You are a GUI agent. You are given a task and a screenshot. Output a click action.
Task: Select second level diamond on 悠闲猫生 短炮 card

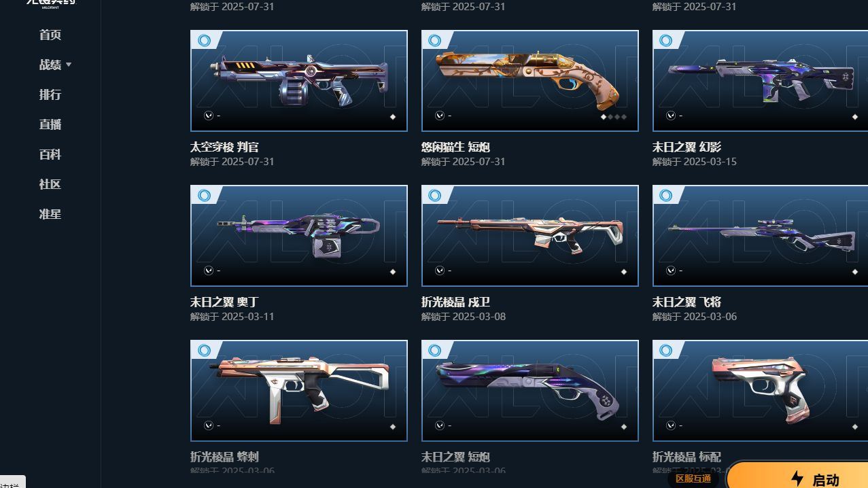coord(610,117)
